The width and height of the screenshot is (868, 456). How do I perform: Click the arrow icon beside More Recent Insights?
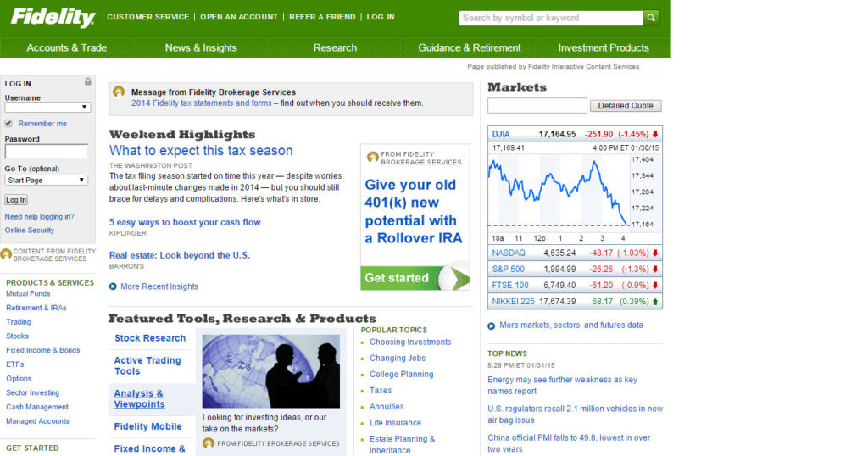pos(113,286)
